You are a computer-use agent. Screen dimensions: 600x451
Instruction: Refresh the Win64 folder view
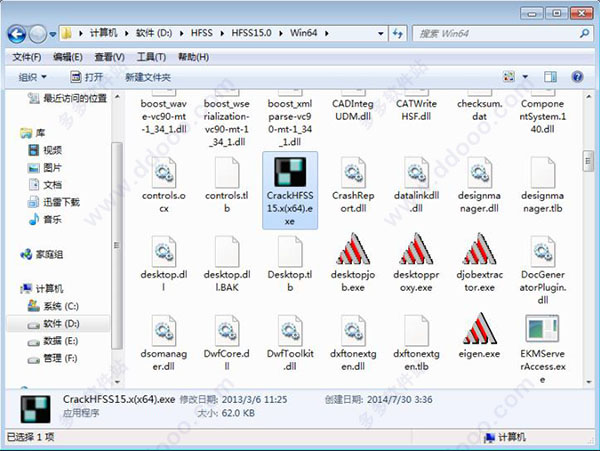pos(398,34)
